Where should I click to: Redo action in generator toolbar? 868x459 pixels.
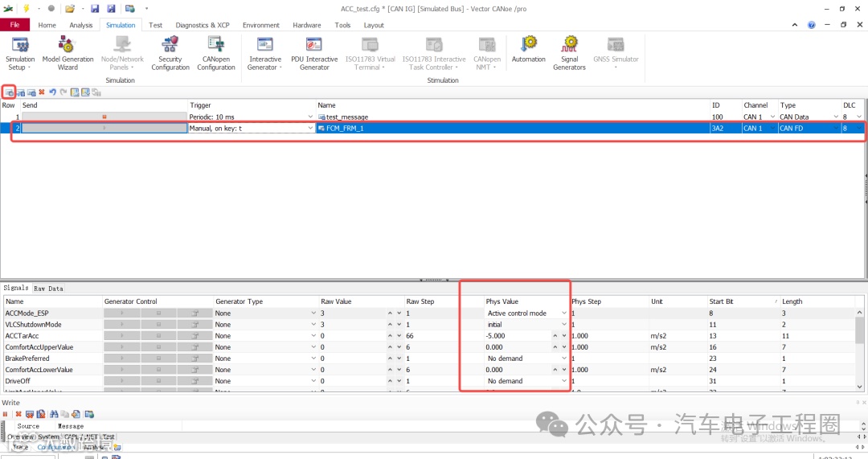click(x=63, y=92)
